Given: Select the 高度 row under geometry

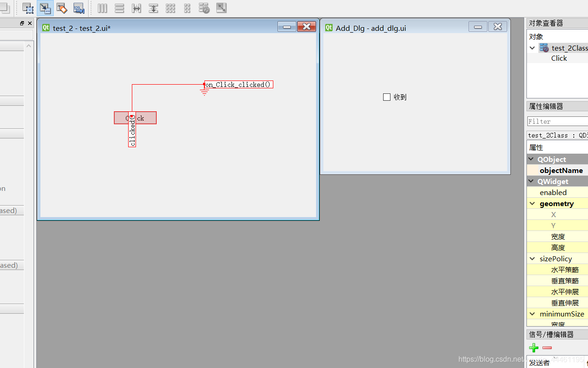Looking at the screenshot, I should [557, 247].
